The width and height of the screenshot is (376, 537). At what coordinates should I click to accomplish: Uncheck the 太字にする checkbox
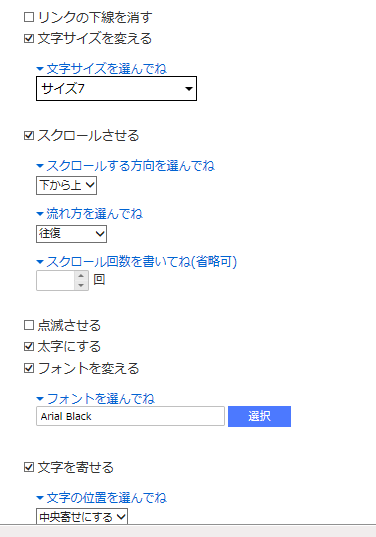[x=29, y=347]
